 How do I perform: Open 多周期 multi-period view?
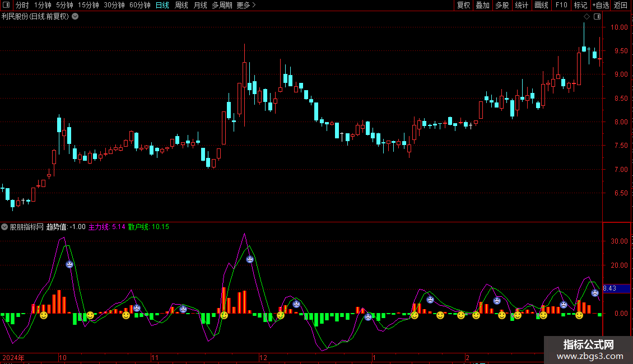point(222,5)
